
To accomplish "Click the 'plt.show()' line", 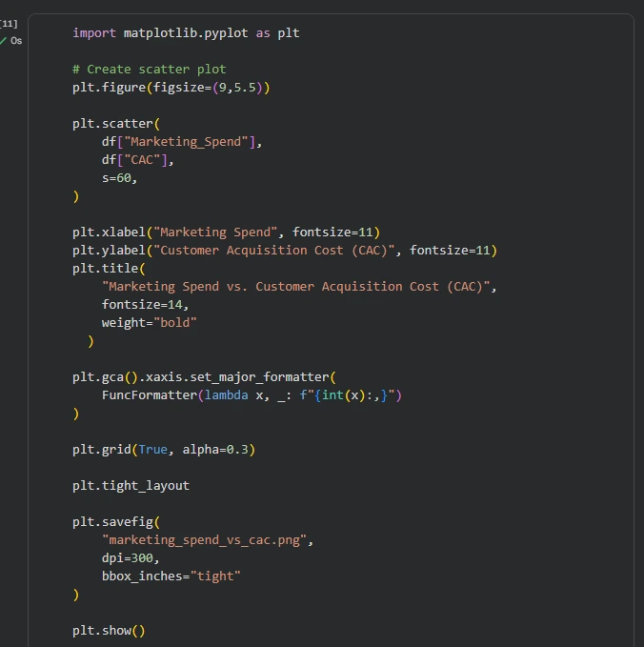I will pos(109,631).
